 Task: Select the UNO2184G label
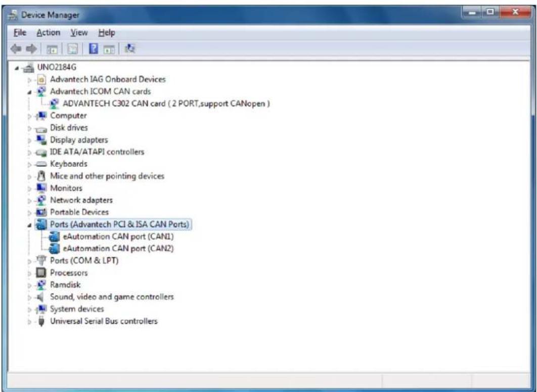[x=57, y=67]
